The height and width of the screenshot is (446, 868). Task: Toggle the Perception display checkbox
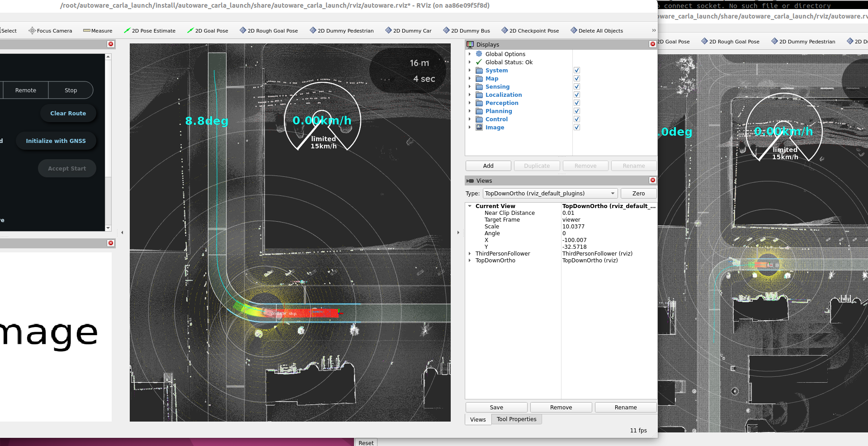[x=577, y=103]
